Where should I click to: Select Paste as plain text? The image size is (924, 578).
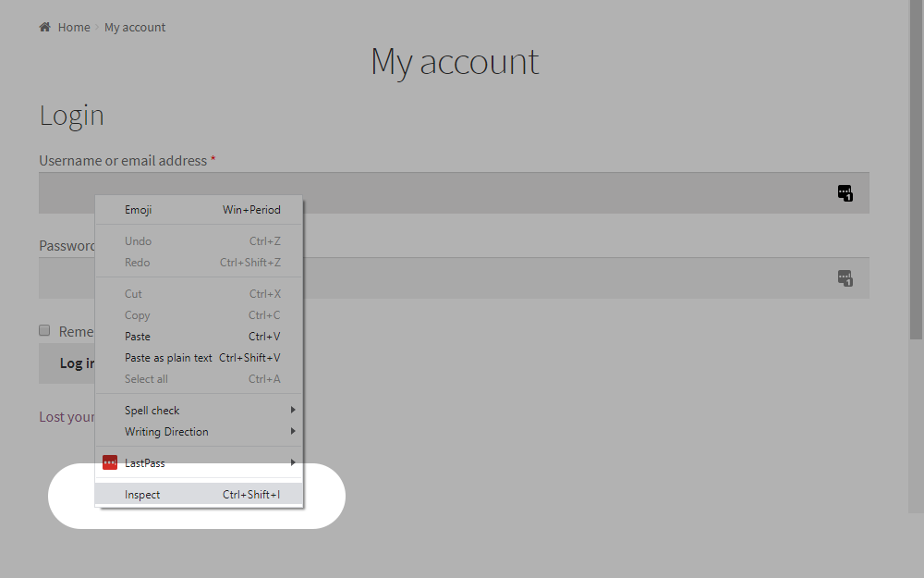click(199, 357)
